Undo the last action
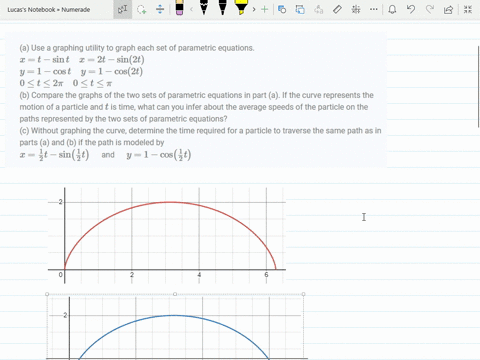480x360 pixels. click(x=411, y=9)
